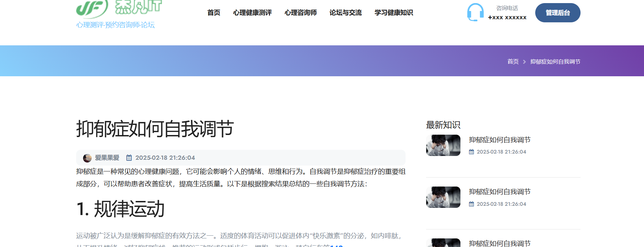Open 论坛与交流 navigation item
The image size is (644, 247).
tap(346, 13)
